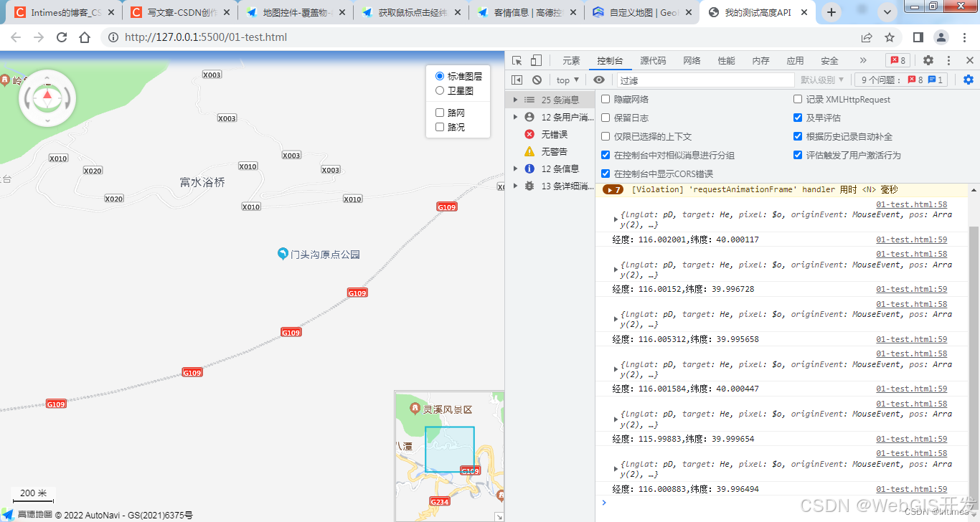Check the 保留日志 option
The width and height of the screenshot is (980, 522).
click(606, 118)
